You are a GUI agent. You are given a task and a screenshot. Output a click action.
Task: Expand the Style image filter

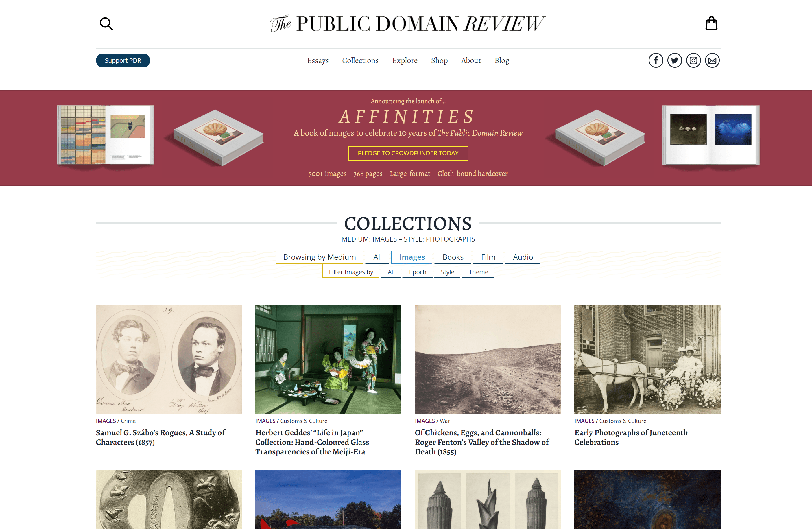pyautogui.click(x=447, y=272)
